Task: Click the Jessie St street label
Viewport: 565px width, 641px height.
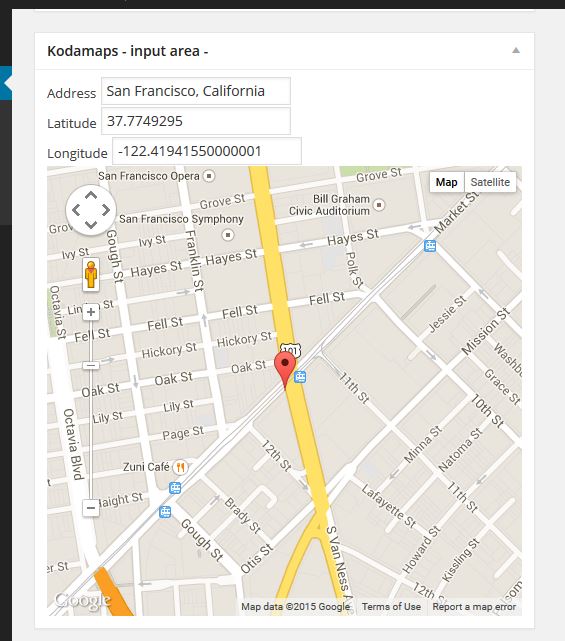Action: tap(447, 314)
